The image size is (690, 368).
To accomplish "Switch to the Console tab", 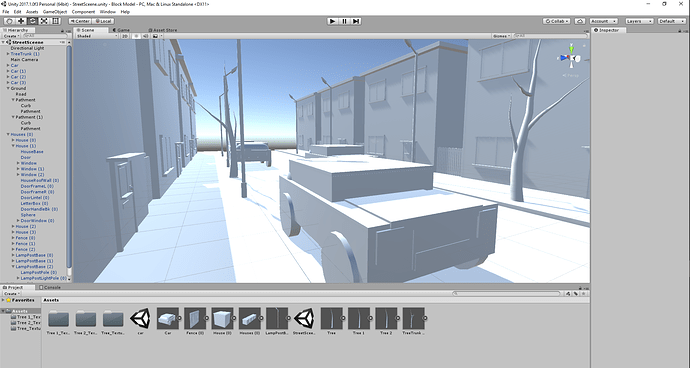I will point(50,287).
